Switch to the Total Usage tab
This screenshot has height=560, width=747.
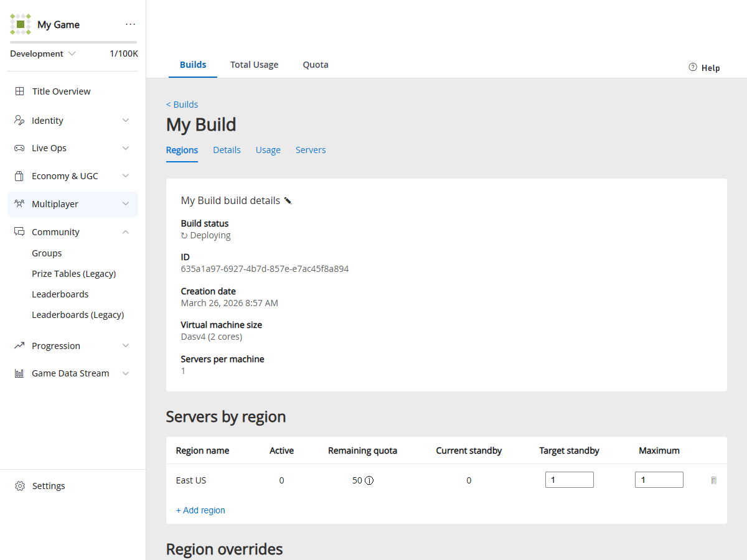254,65
